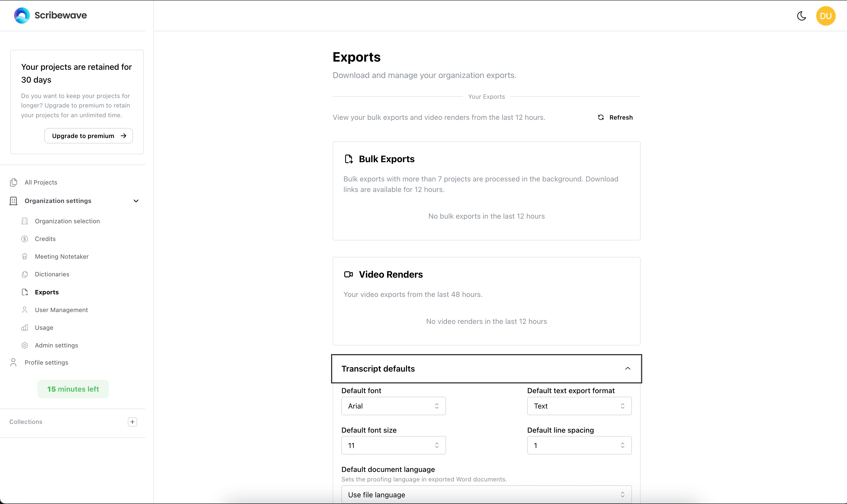Open the Default document language selector
This screenshot has height=504, width=847.
[x=486, y=495]
